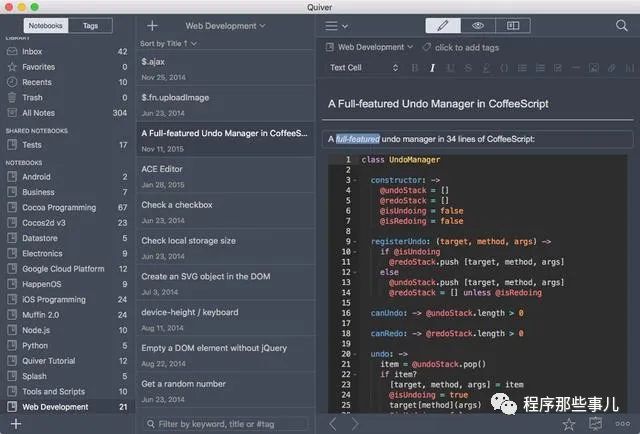This screenshot has height=434, width=640.
Task: Apply the text highlight tool
Action: pyautogui.click(x=486, y=68)
